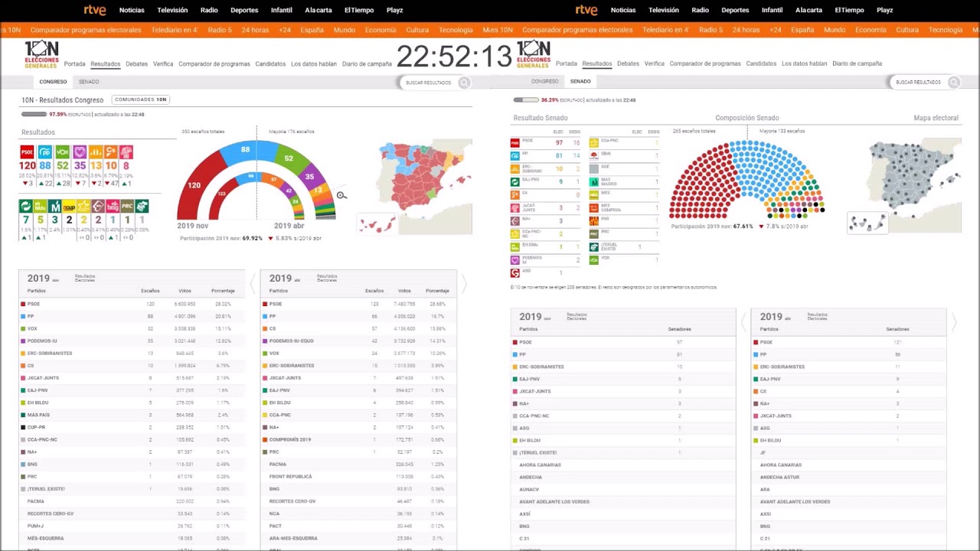Click the PSOE logo in the Senado results list
This screenshot has height=551, width=980.
coord(515,143)
